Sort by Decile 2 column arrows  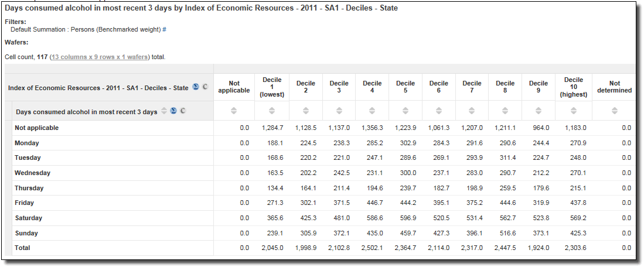(305, 111)
